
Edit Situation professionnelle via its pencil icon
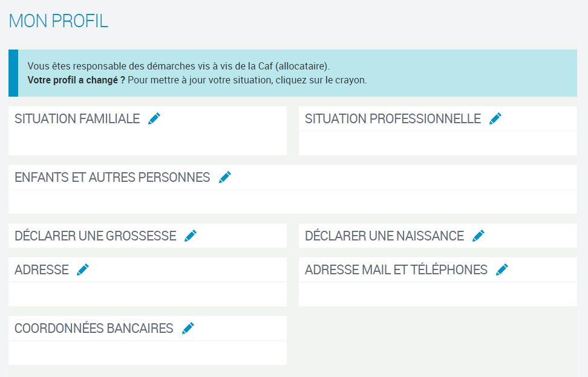[495, 118]
